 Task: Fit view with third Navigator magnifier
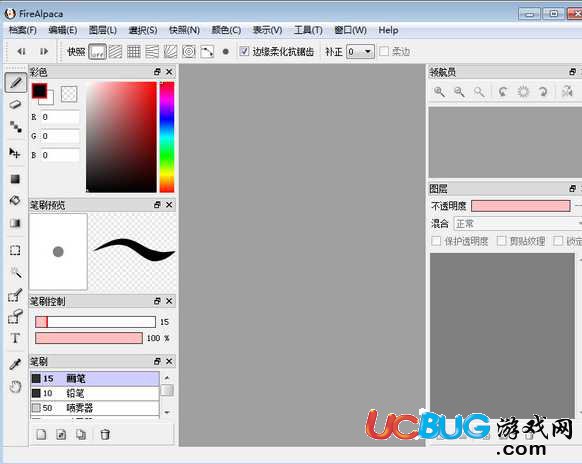click(x=479, y=92)
